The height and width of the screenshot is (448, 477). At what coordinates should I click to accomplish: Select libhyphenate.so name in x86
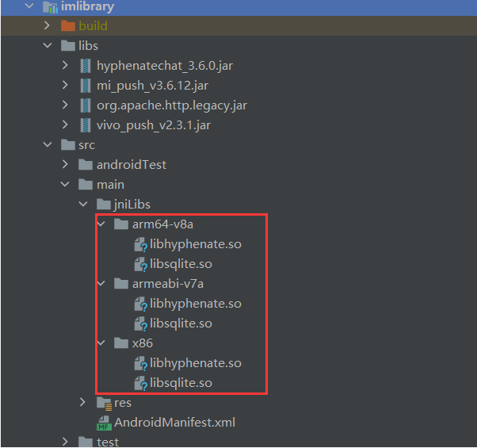[196, 363]
